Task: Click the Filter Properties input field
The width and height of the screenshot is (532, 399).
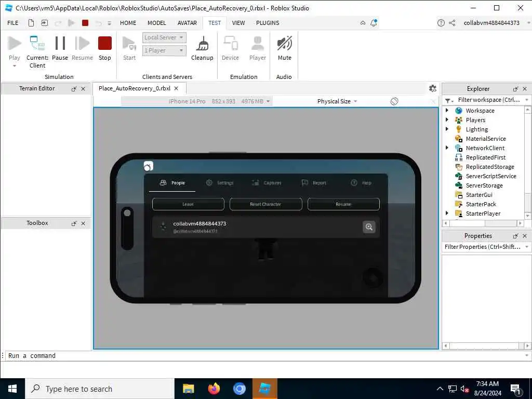Action: (x=483, y=247)
